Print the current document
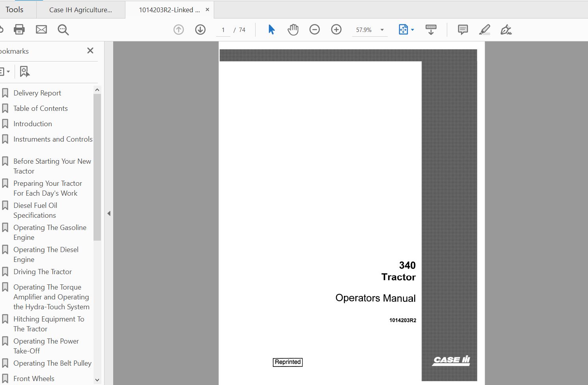Screen dimensions: 588x385 (19, 29)
